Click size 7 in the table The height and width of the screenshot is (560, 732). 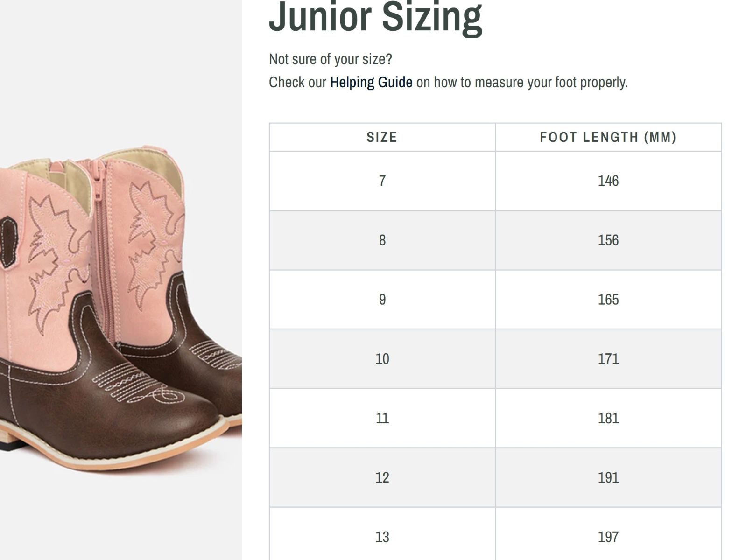click(x=382, y=181)
